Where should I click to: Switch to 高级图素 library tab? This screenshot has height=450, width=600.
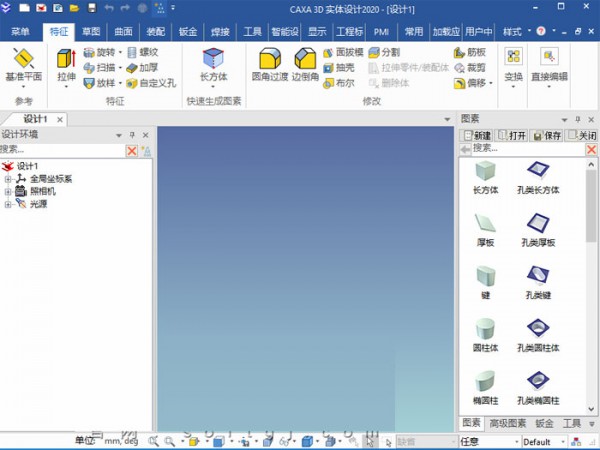(508, 424)
